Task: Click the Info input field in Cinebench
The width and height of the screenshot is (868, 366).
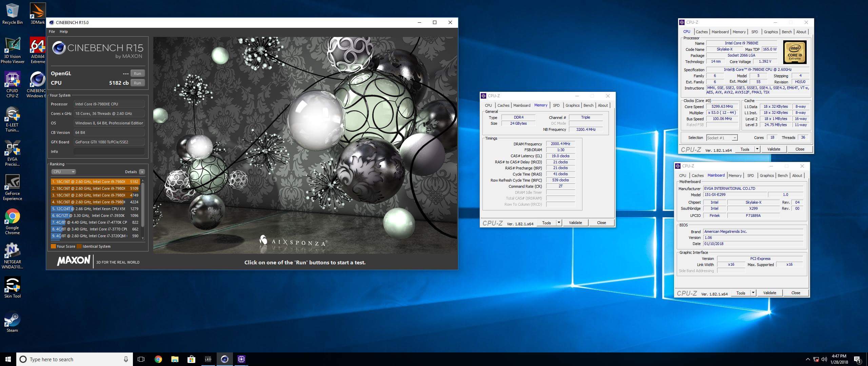Action: tap(109, 151)
